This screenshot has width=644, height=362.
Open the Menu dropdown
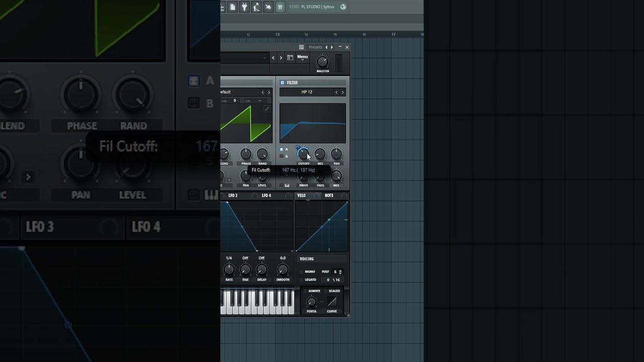pyautogui.click(x=302, y=58)
